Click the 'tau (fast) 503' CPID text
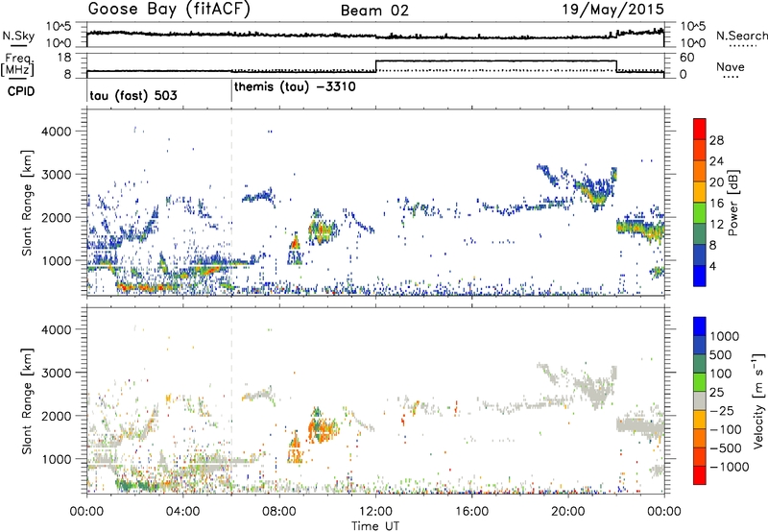768x532 pixels. [x=133, y=95]
